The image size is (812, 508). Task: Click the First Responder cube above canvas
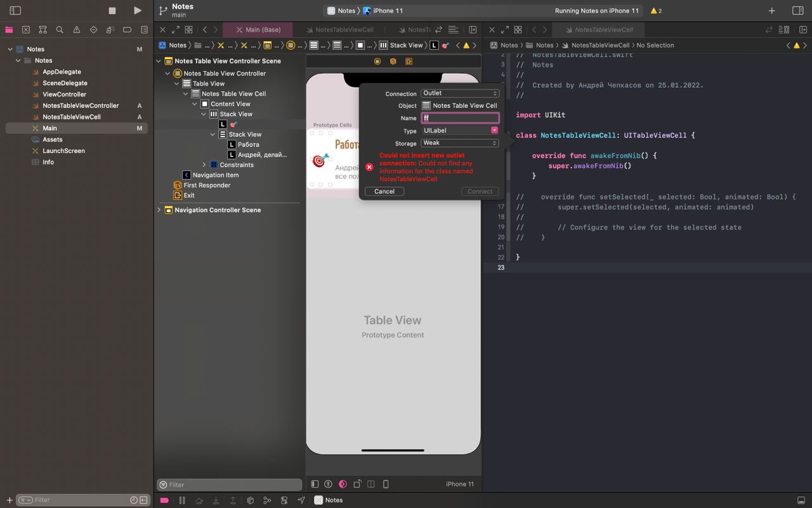click(x=393, y=62)
